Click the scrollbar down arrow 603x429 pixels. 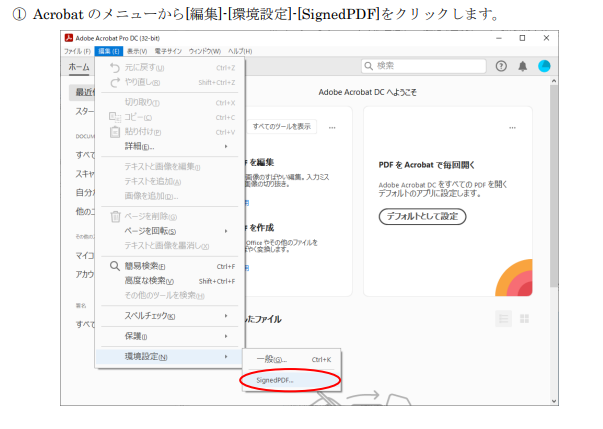click(553, 401)
